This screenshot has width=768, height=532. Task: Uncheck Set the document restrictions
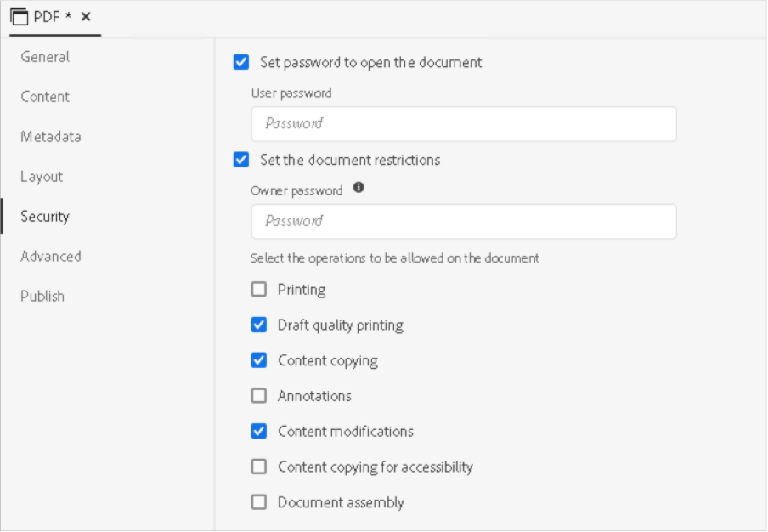click(x=241, y=160)
